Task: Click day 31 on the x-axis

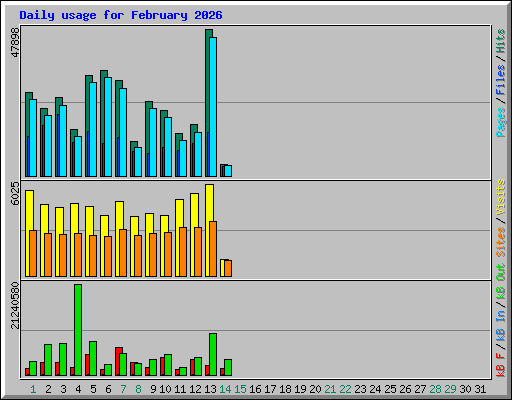Action: (x=480, y=389)
